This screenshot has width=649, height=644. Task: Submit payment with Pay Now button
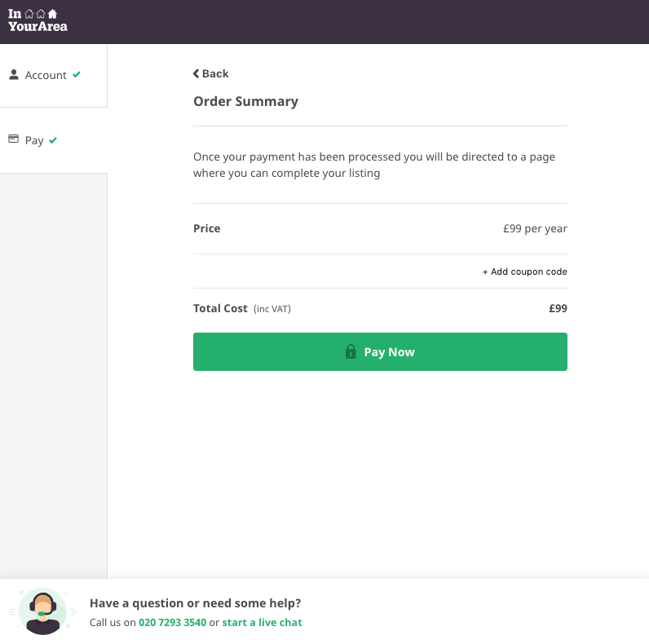coord(380,351)
